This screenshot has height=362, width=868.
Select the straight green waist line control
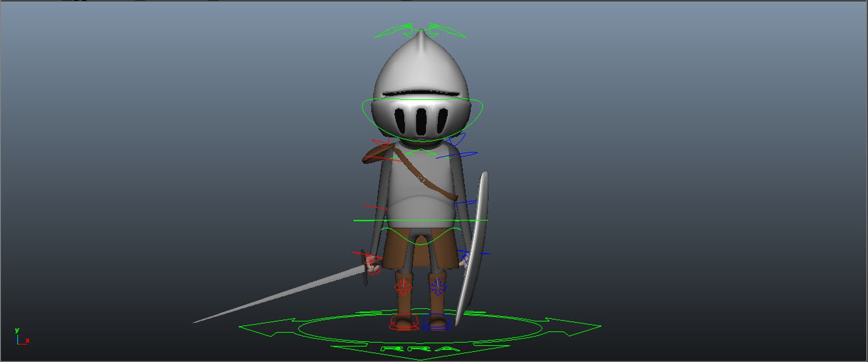click(420, 220)
